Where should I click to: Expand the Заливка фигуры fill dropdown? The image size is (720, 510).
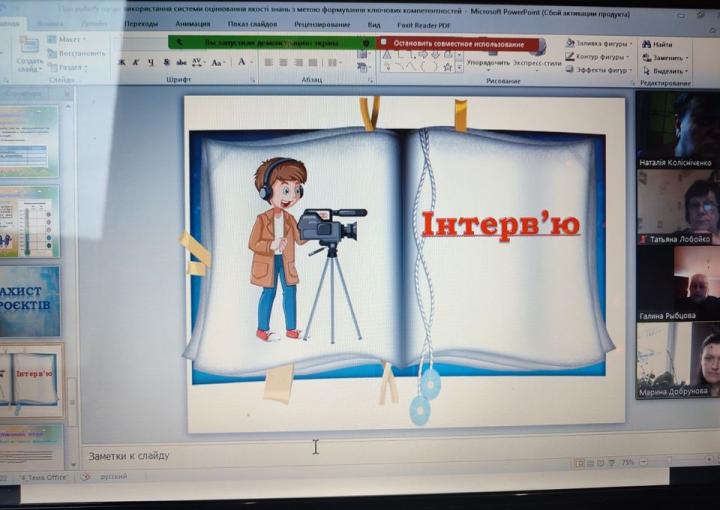coord(599,43)
